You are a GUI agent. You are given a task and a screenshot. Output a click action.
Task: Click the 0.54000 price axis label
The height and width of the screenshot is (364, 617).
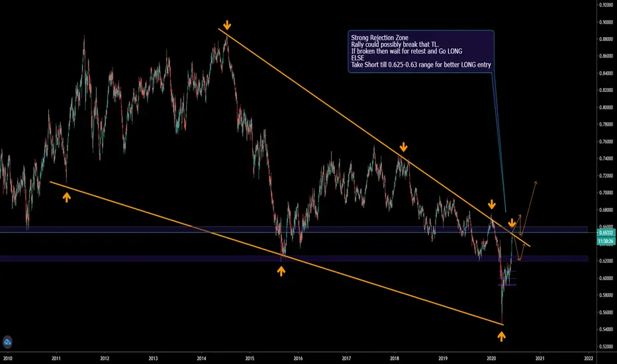click(606, 330)
